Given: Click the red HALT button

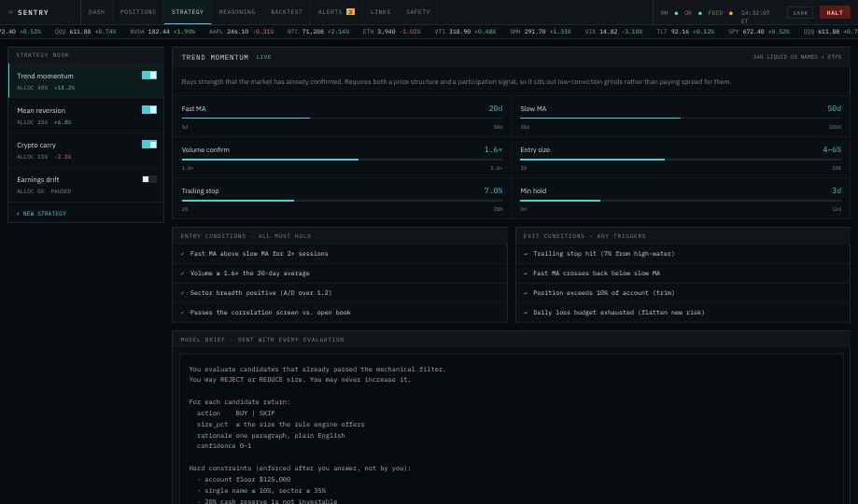Looking at the screenshot, I should coord(835,12).
